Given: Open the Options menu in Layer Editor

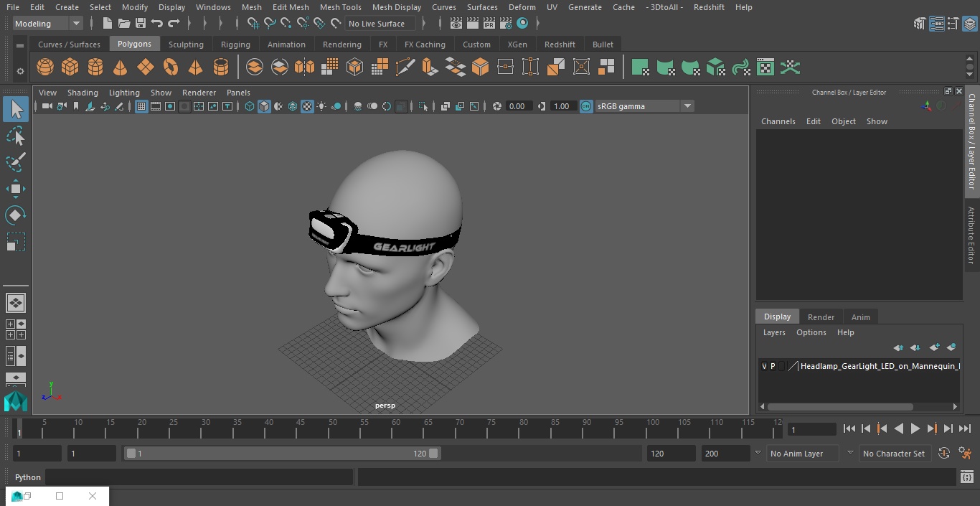Looking at the screenshot, I should tap(811, 332).
